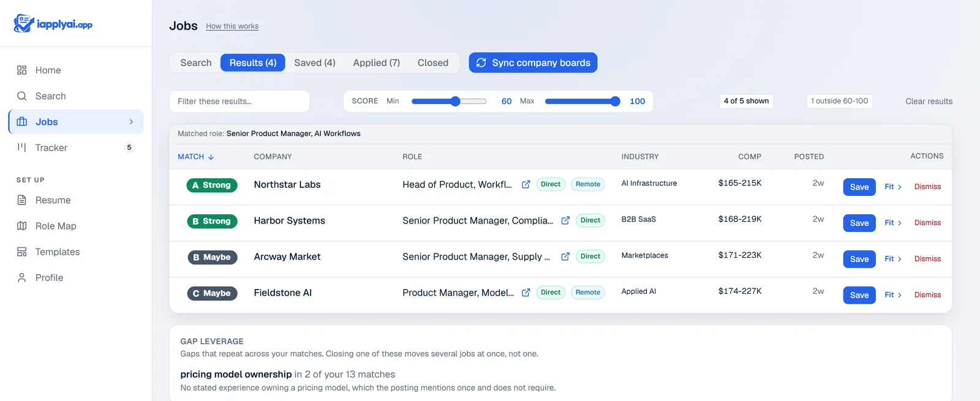This screenshot has height=401, width=980.
Task: Click Senior Product Manager, Supply role title
Action: click(x=476, y=257)
